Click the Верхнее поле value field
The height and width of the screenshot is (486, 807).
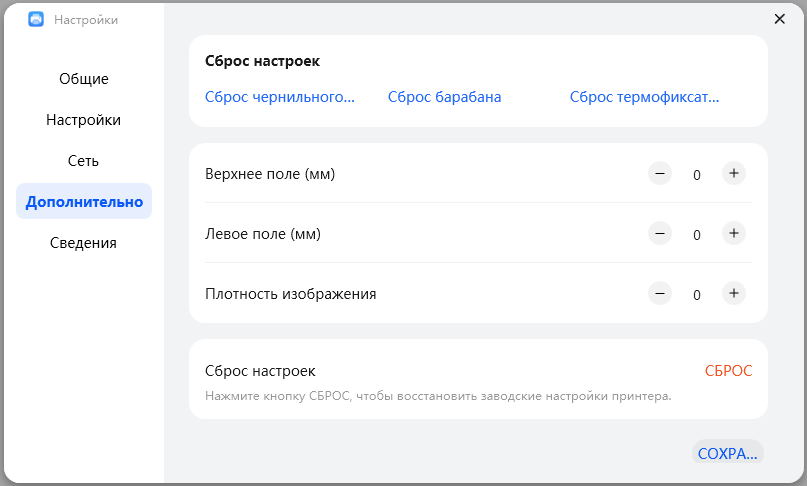[x=697, y=175]
